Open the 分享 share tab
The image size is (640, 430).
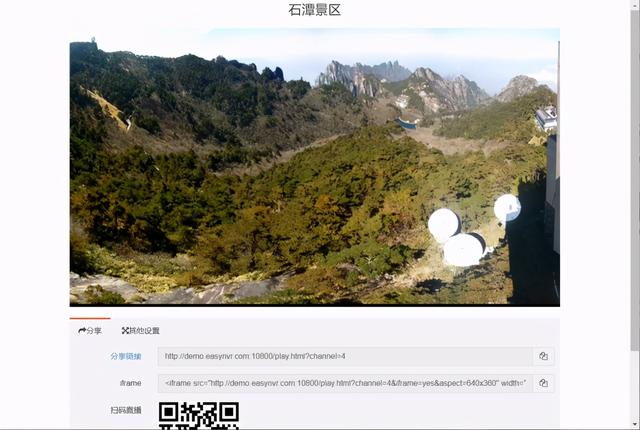tap(90, 330)
